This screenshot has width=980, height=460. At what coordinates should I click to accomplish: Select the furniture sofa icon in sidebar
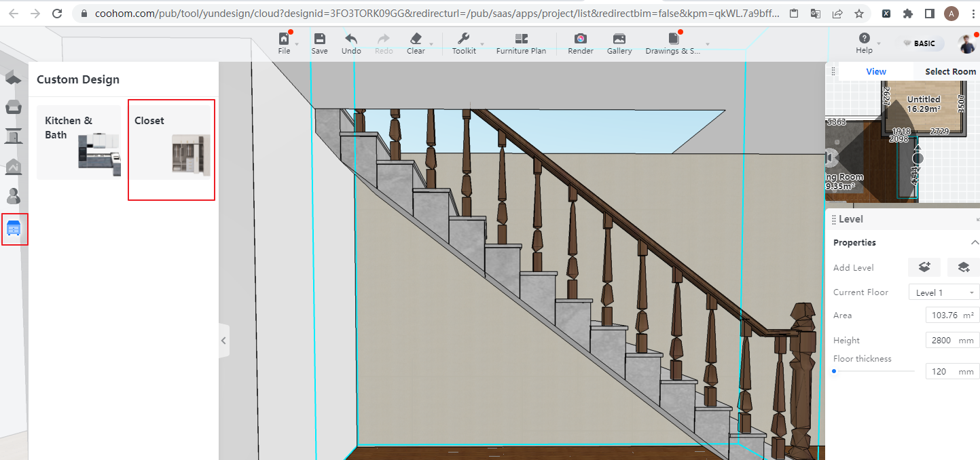point(13,107)
